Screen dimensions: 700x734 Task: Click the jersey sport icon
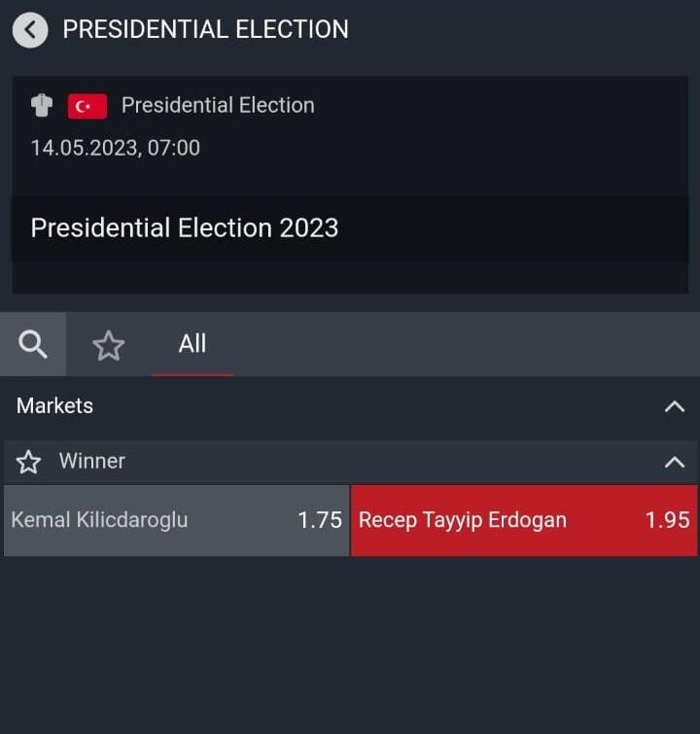click(x=42, y=105)
